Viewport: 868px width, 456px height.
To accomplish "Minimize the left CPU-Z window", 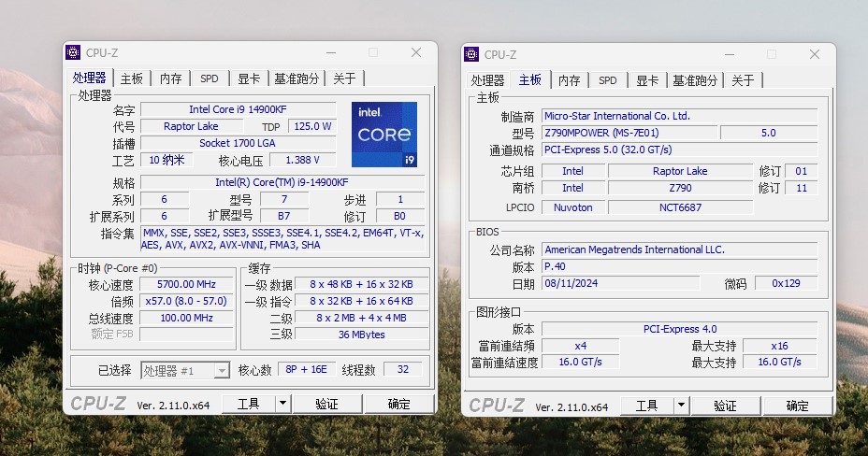I will [331, 52].
